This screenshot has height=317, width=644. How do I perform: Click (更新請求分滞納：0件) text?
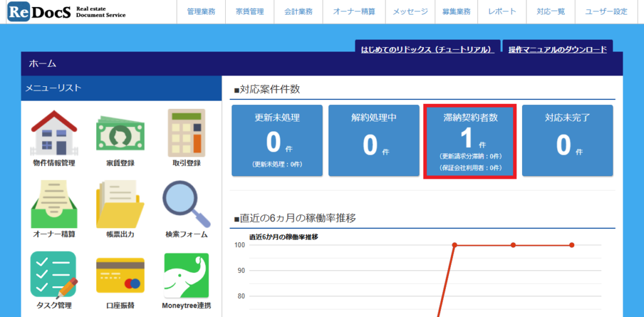point(470,157)
